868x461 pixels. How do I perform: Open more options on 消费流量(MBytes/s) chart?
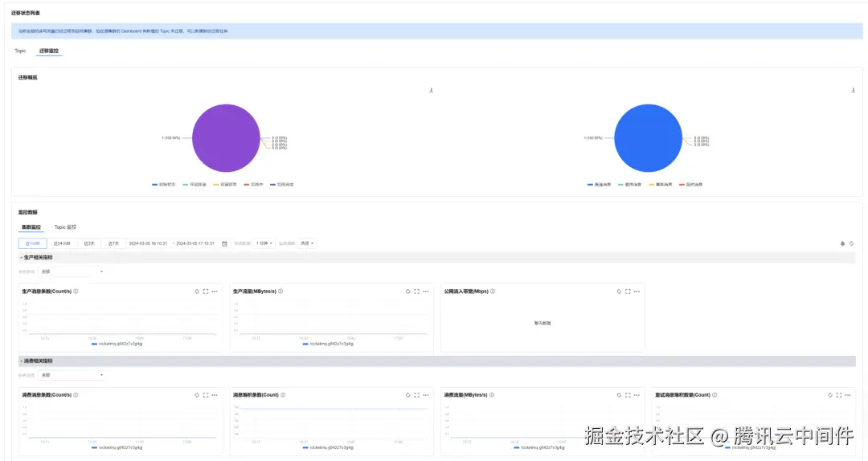(x=637, y=395)
